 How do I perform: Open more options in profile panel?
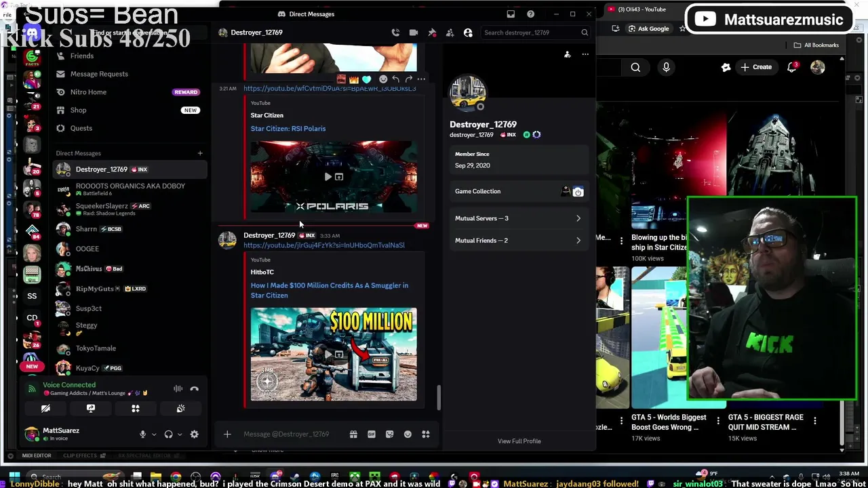tap(585, 54)
